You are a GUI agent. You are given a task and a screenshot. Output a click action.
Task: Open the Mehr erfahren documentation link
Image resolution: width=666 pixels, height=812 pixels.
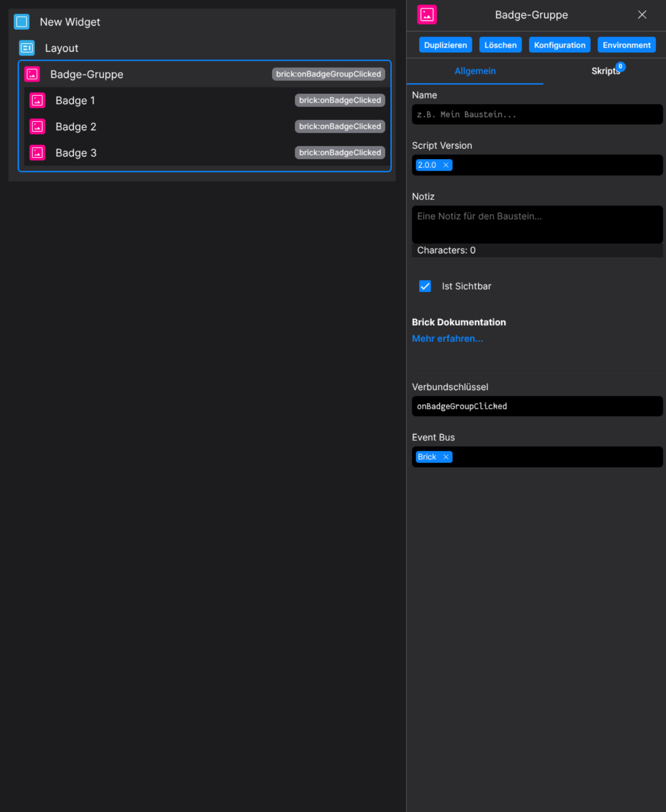[447, 338]
